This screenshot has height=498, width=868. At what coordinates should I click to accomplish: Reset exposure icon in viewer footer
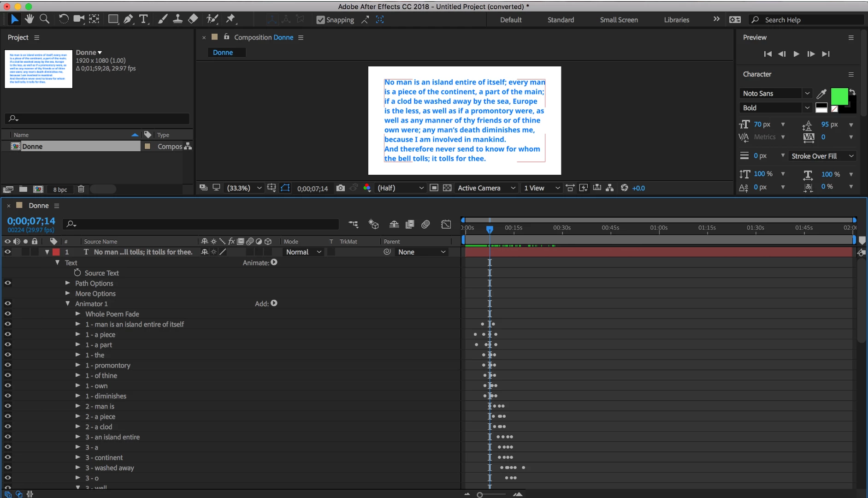pos(624,188)
